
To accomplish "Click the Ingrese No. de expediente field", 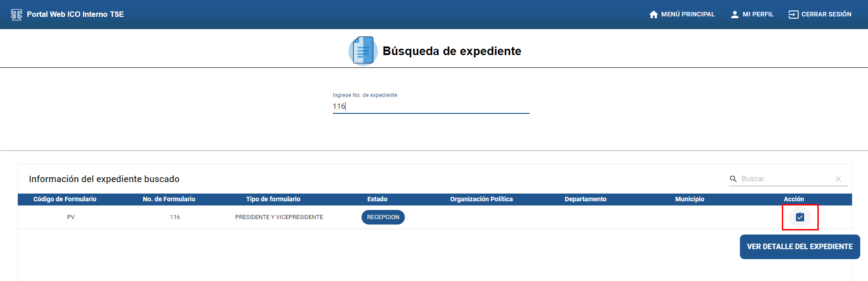I will coord(431,107).
